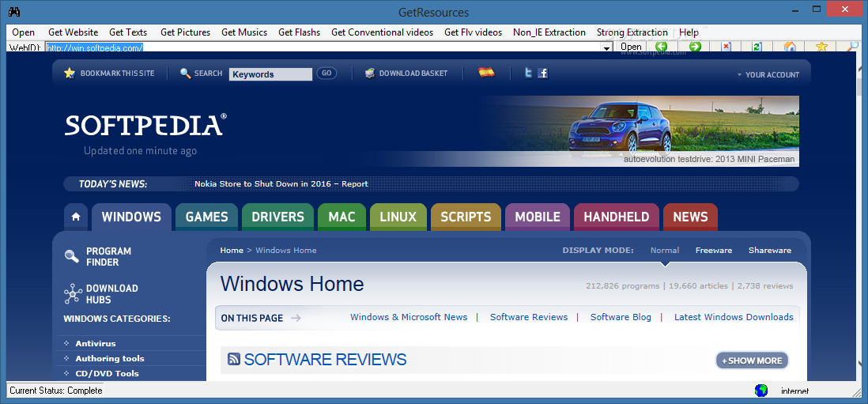This screenshot has height=404, width=868.
Task: Click the Download Hubs network icon
Action: point(73,293)
